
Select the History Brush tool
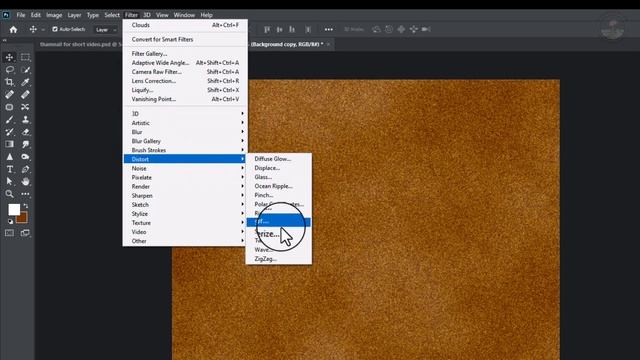[x=9, y=132]
